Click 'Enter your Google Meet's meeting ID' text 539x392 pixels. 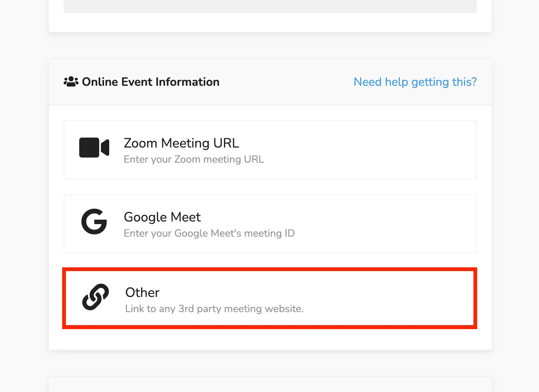pyautogui.click(x=209, y=233)
